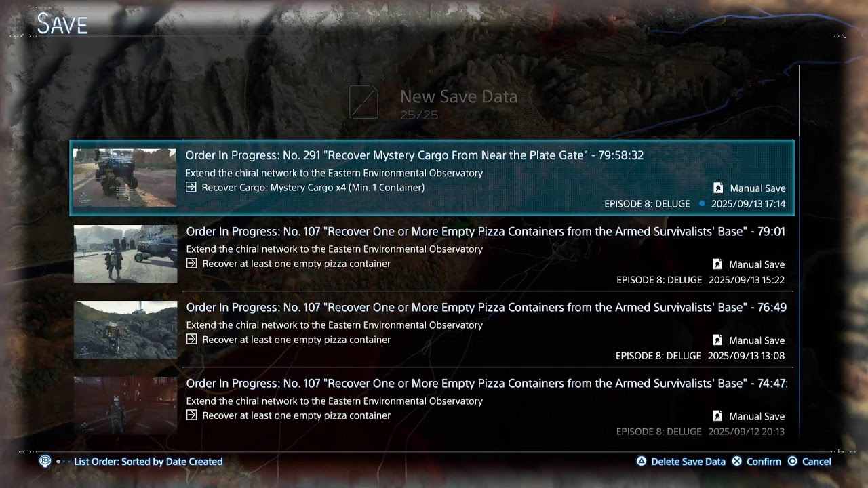Click the blue dot indicator next to 2025/09/13 17:14

coord(701,203)
